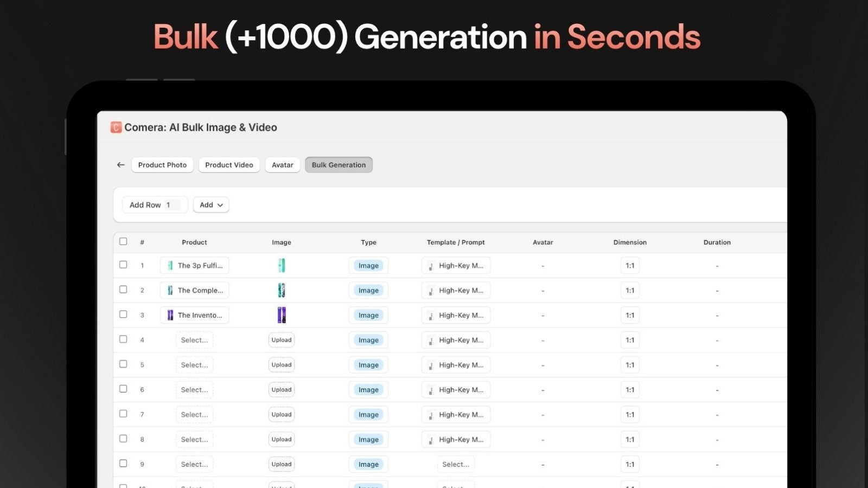Click row 1 High-Key template icon
868x488 pixels.
point(431,266)
